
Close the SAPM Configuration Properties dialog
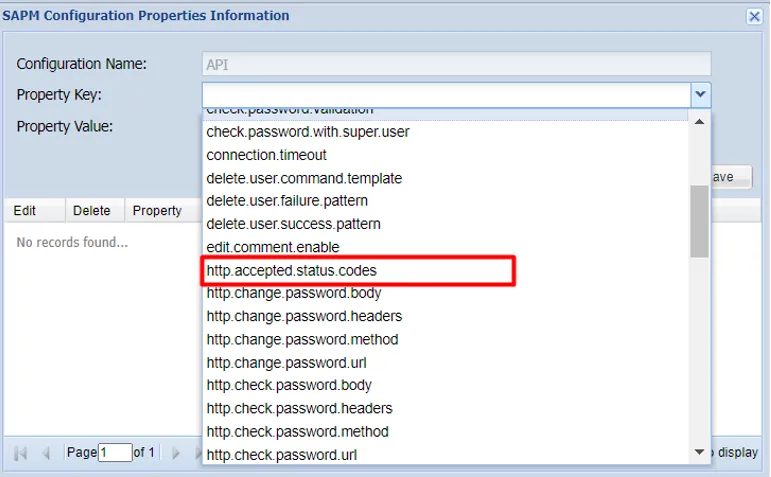point(754,16)
